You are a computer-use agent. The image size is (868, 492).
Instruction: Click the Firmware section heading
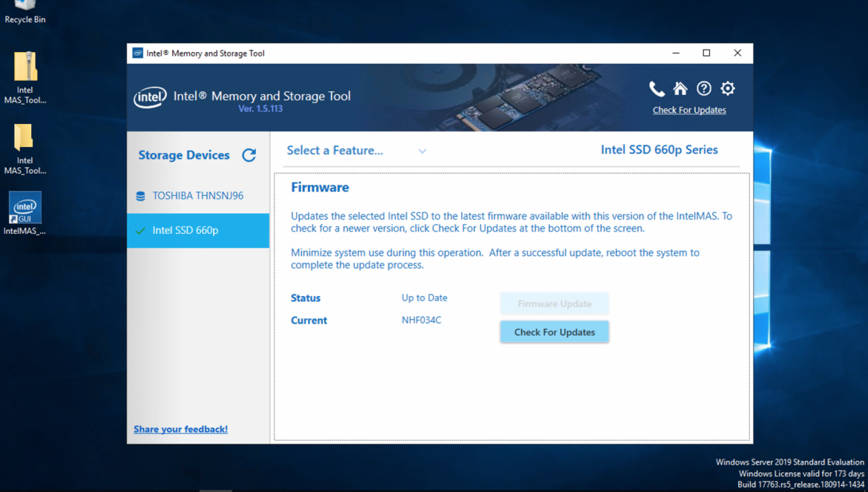click(x=320, y=188)
